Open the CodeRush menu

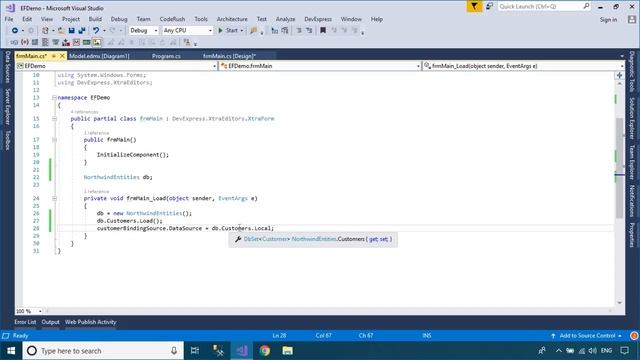[x=172, y=19]
